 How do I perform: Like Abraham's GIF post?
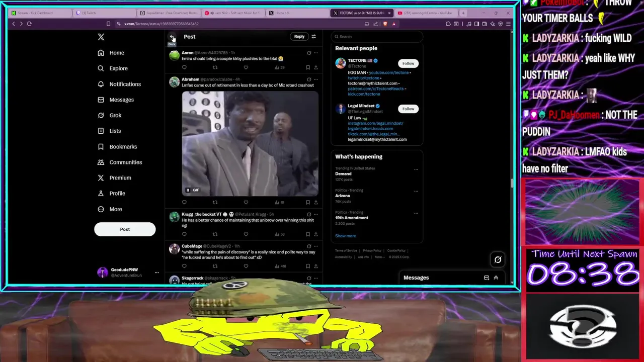pos(246,202)
